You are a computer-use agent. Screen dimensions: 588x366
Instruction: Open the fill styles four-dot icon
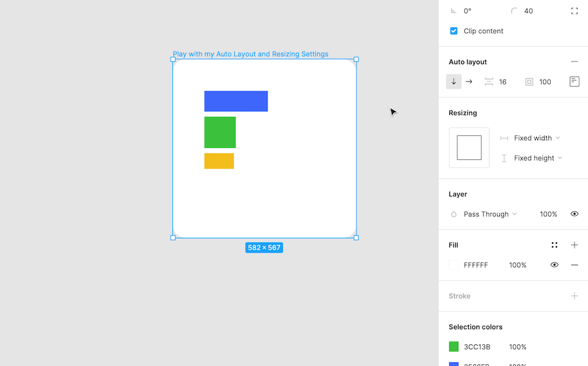(554, 245)
